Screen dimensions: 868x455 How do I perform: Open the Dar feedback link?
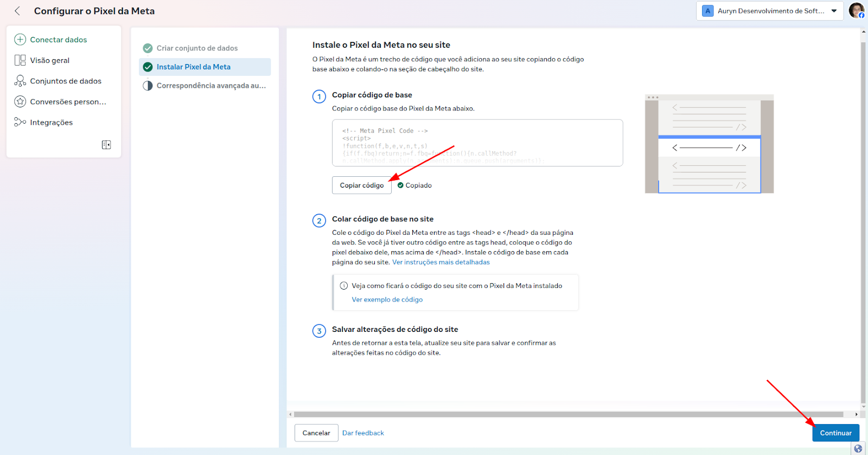[x=363, y=433]
